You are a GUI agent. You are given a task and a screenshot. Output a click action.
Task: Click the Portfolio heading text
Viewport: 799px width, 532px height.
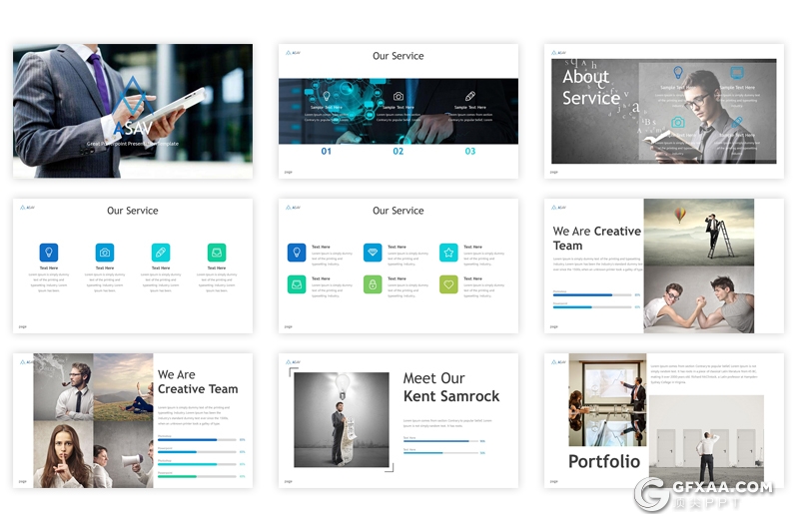[604, 461]
